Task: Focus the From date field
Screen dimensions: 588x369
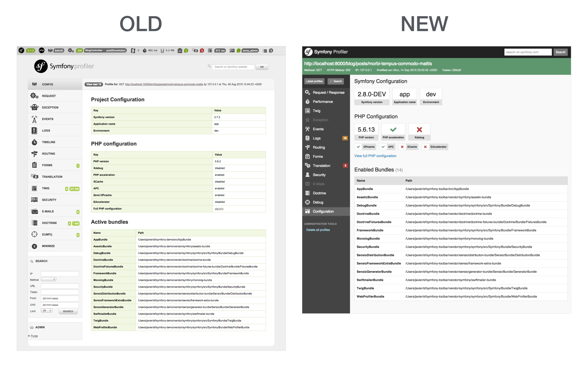Action: coord(60,298)
